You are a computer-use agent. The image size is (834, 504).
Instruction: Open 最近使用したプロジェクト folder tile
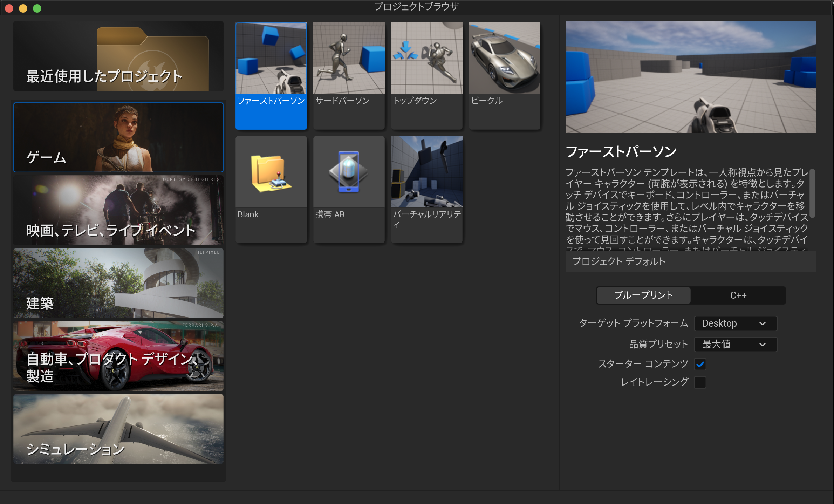118,56
